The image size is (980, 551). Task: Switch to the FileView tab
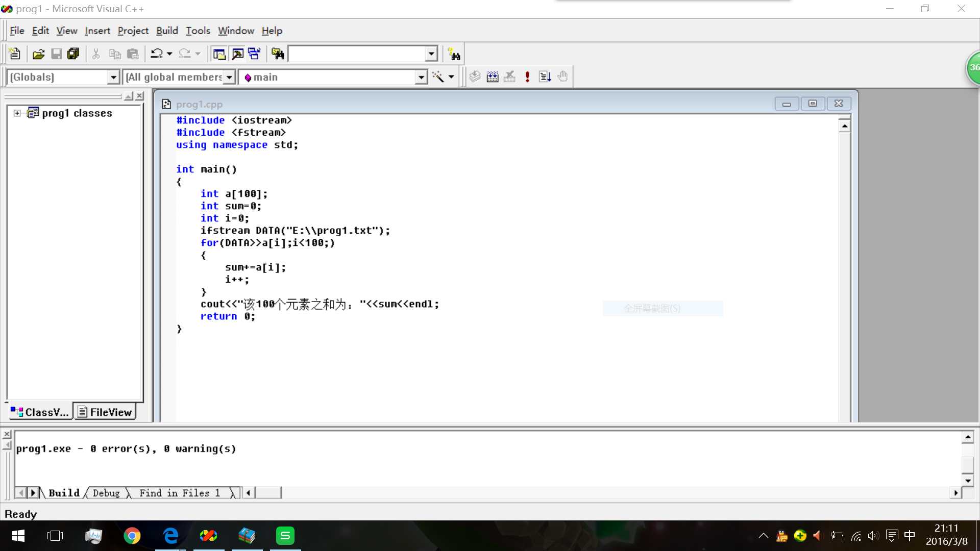tap(105, 412)
